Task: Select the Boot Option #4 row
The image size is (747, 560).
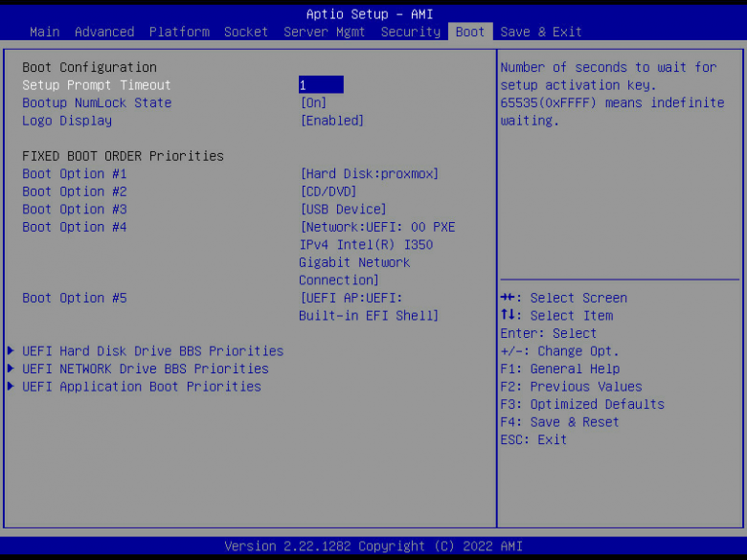Action: [x=75, y=227]
